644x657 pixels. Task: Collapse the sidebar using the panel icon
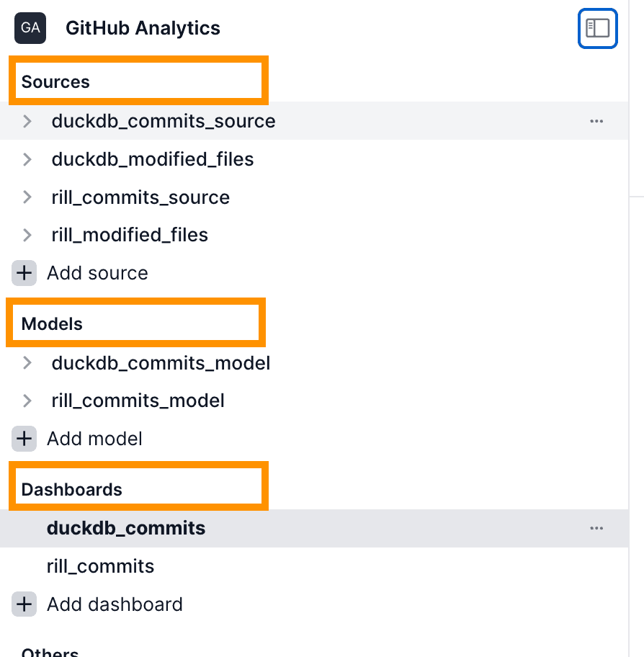coord(597,28)
